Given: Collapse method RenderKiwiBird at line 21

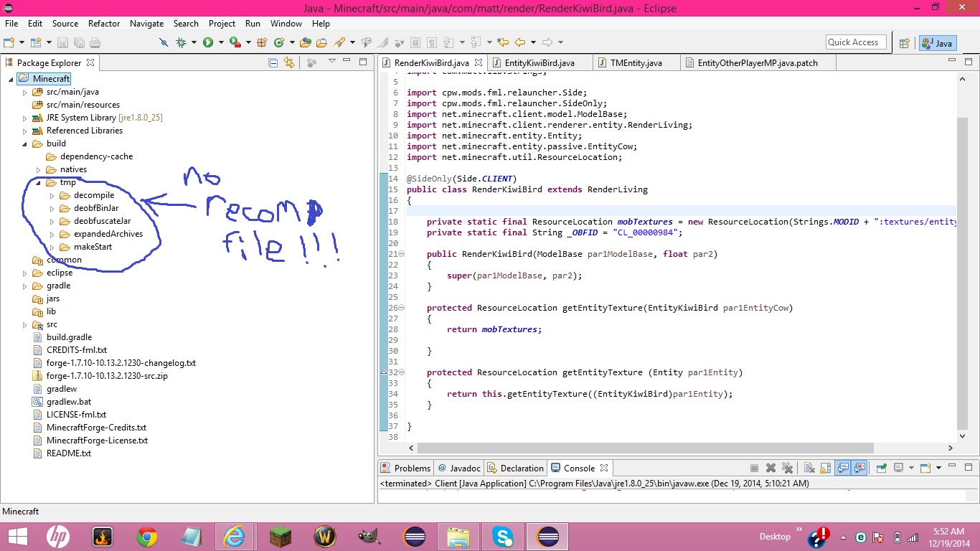Looking at the screenshot, I should tap(402, 254).
